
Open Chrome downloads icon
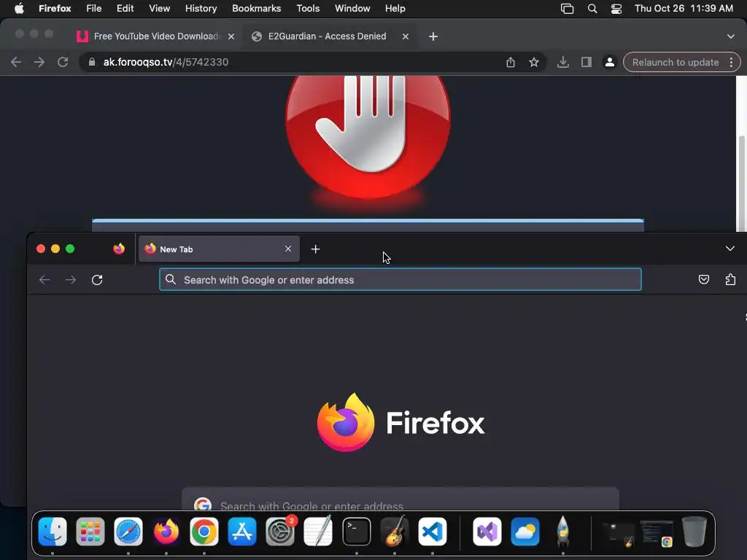click(562, 62)
